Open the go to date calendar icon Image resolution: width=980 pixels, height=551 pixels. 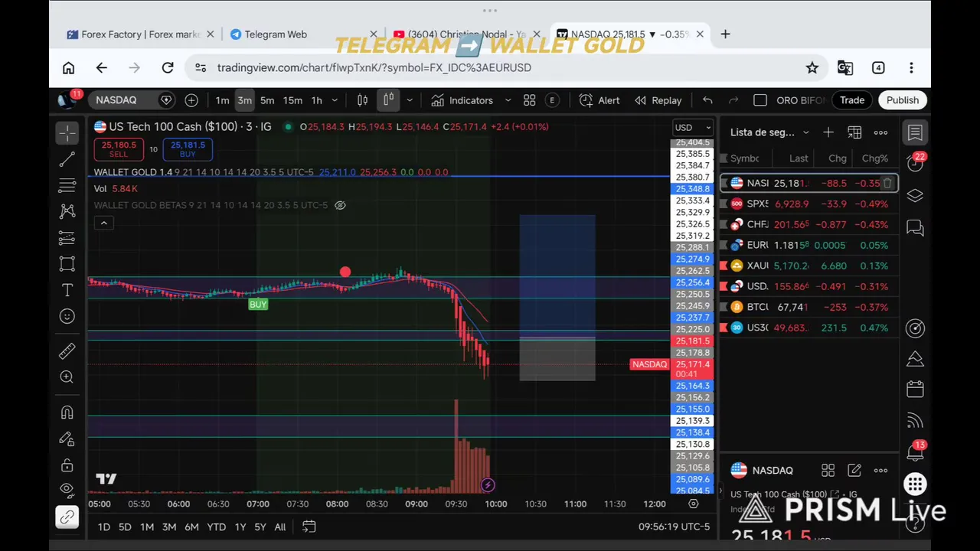[x=309, y=527]
